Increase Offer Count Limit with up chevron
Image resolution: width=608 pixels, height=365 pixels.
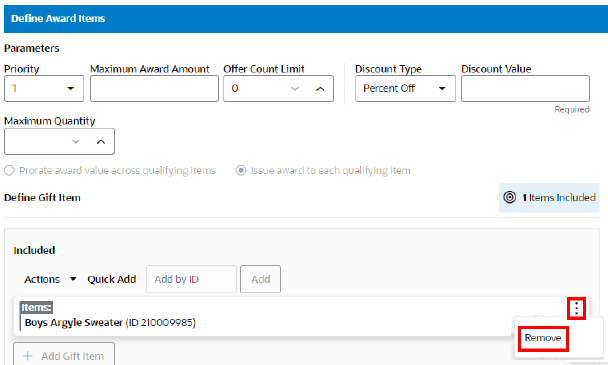(x=320, y=89)
